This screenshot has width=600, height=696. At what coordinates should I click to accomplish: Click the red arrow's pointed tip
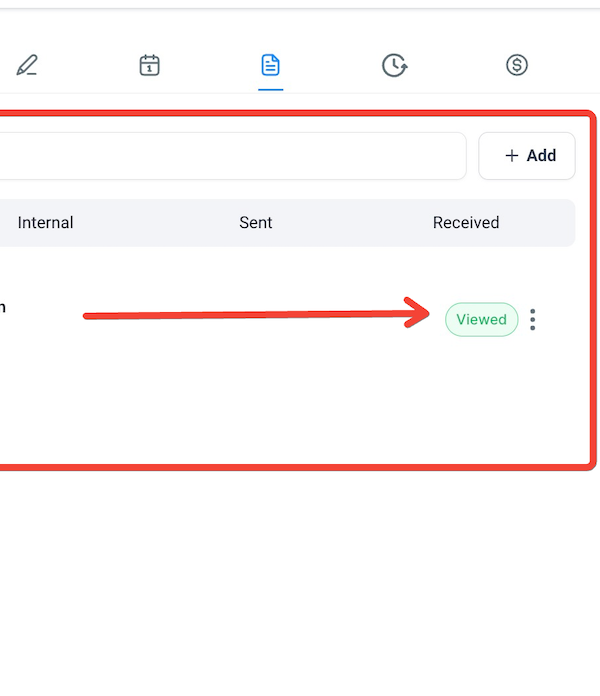click(x=427, y=312)
